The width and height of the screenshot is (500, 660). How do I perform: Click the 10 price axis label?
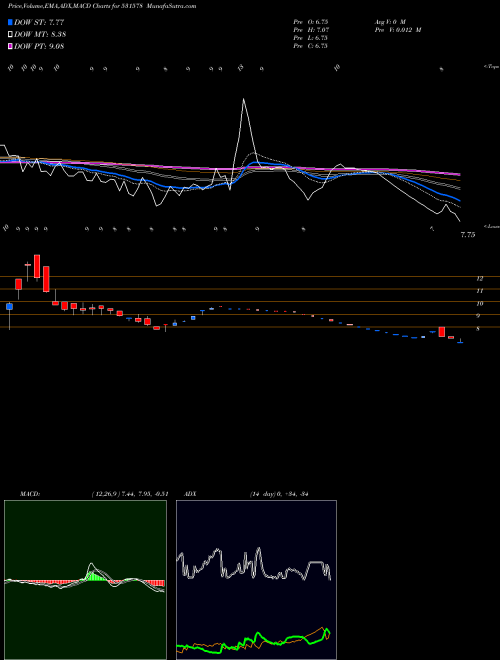point(479,303)
